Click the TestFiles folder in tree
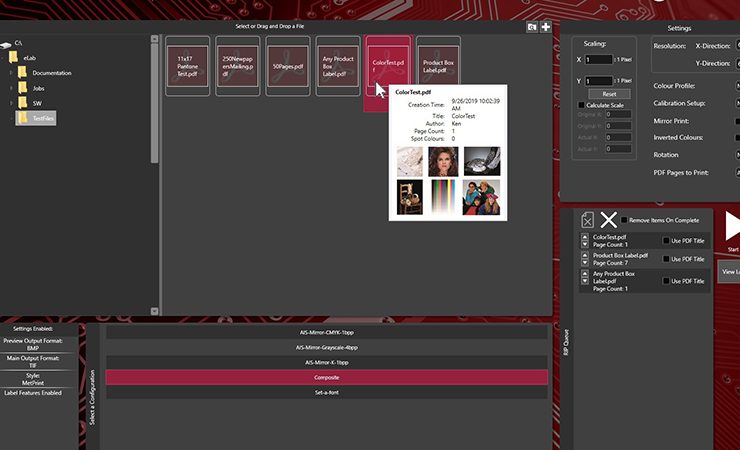The width and height of the screenshot is (740, 450). [43, 118]
